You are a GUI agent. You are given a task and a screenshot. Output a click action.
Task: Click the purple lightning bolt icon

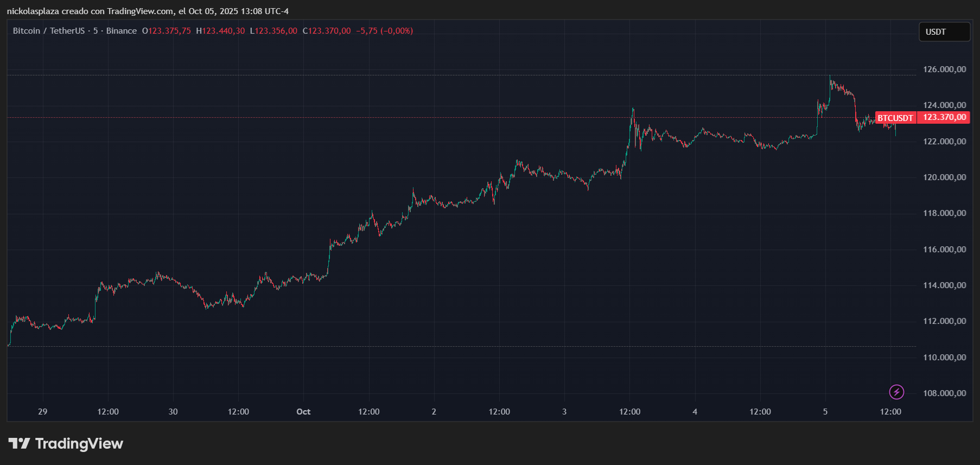pos(896,392)
